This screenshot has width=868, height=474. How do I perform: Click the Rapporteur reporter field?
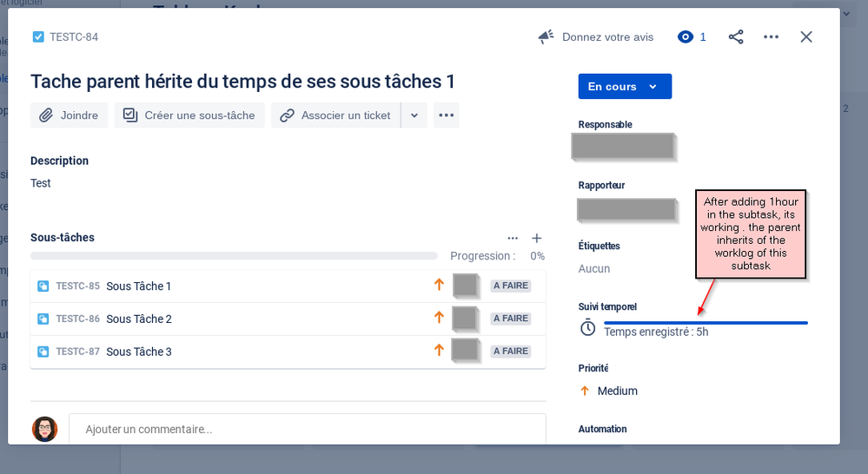626,209
